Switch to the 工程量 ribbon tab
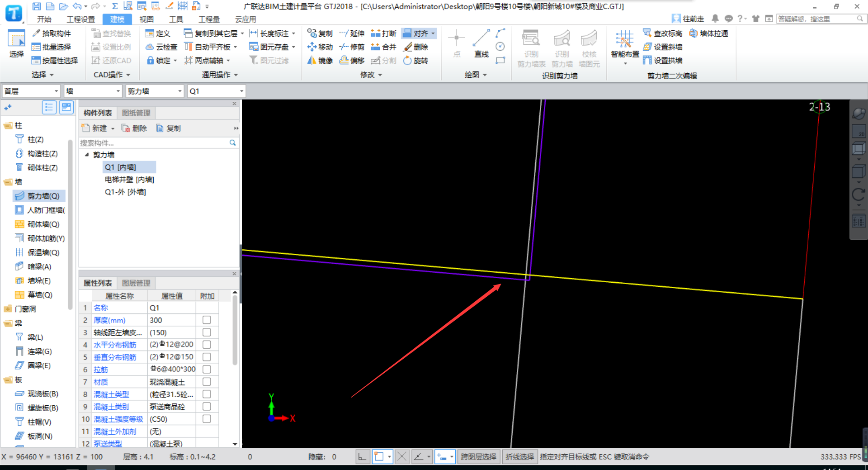The height and width of the screenshot is (470, 868). (x=209, y=19)
